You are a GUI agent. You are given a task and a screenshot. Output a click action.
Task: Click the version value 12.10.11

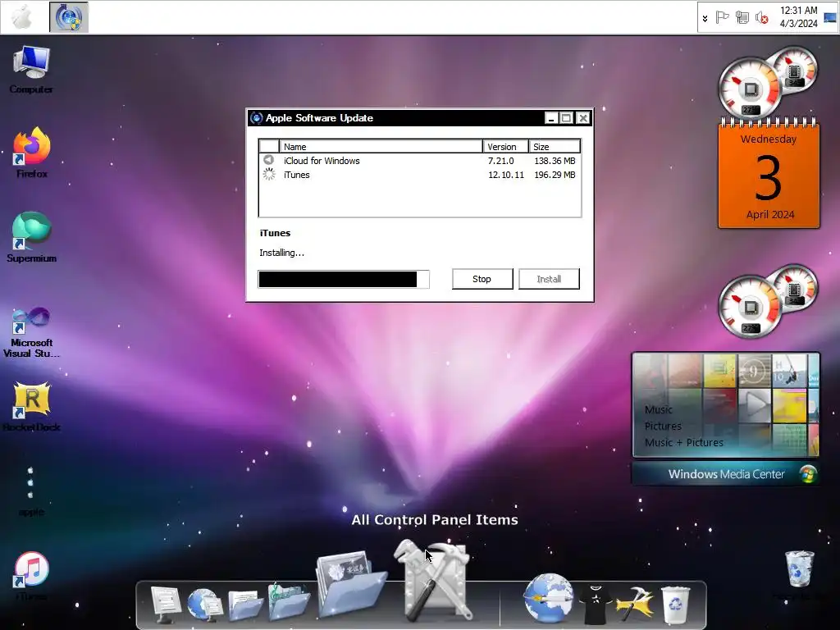tap(505, 175)
